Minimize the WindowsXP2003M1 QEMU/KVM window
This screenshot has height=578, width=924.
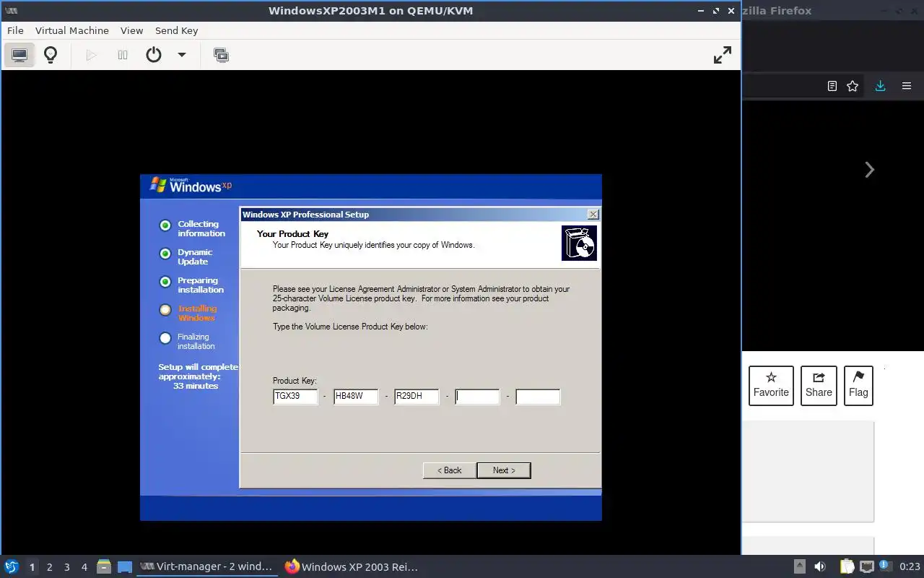click(700, 11)
